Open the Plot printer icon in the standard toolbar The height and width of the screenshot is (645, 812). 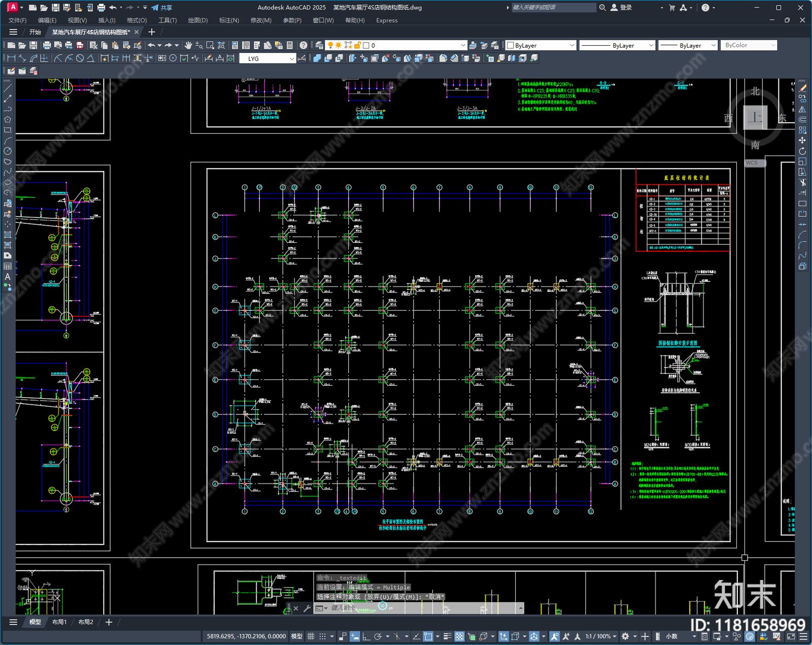(x=47, y=45)
